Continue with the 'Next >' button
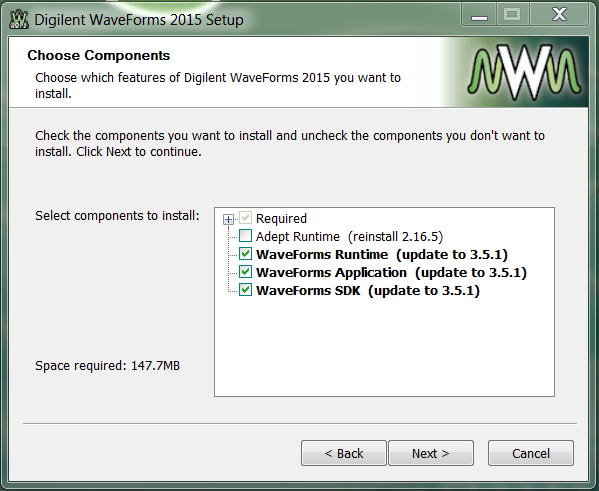The image size is (599, 491). [x=431, y=453]
